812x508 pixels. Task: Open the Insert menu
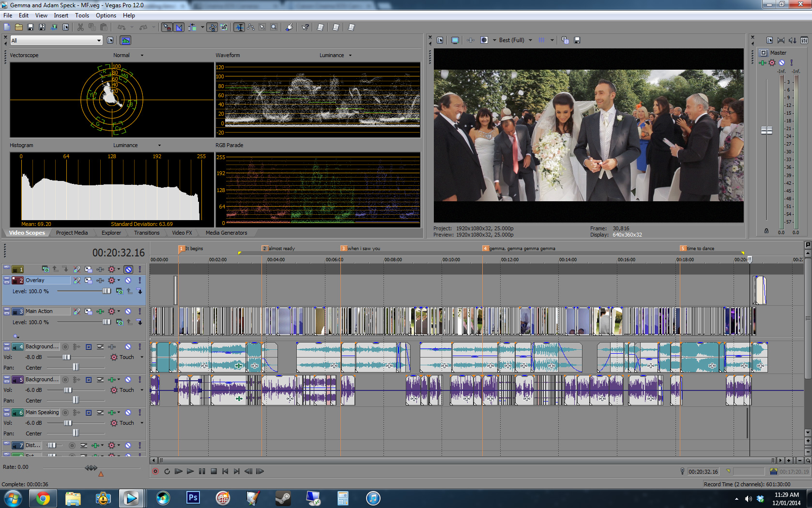click(x=61, y=15)
